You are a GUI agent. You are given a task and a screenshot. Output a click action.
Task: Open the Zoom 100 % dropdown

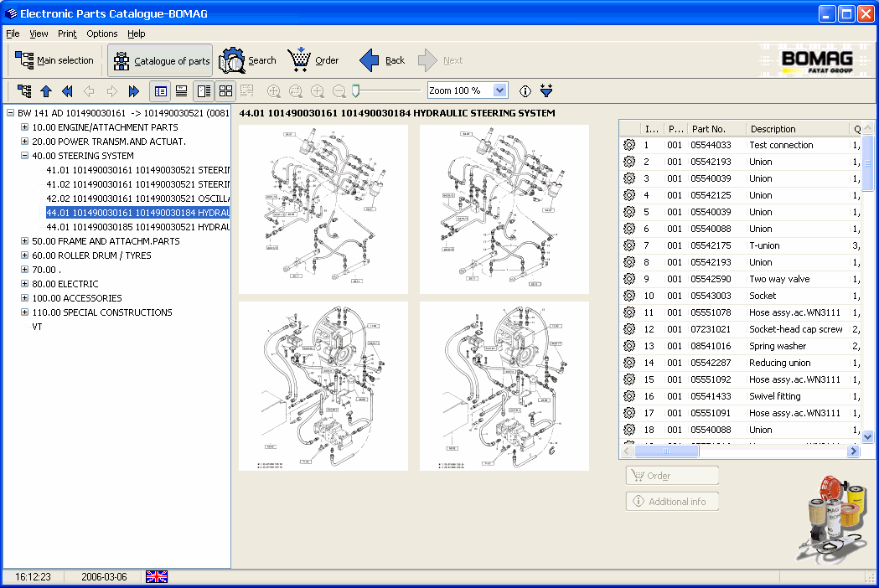click(500, 90)
